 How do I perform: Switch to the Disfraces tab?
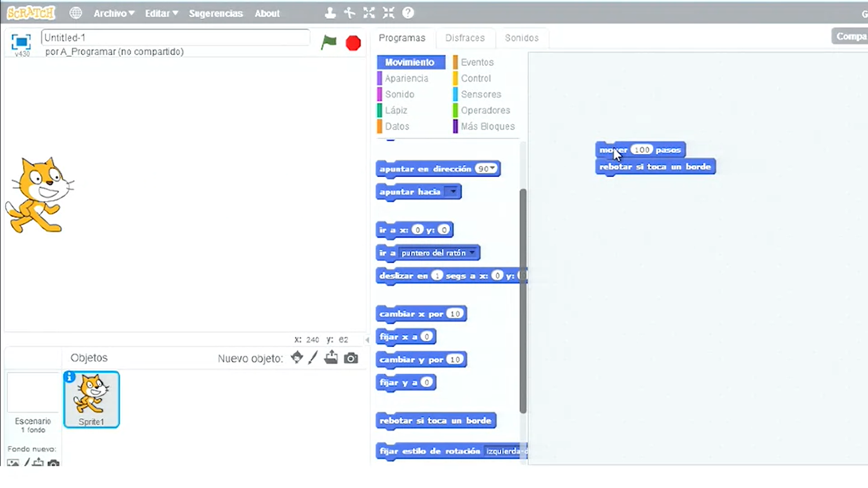(x=465, y=38)
